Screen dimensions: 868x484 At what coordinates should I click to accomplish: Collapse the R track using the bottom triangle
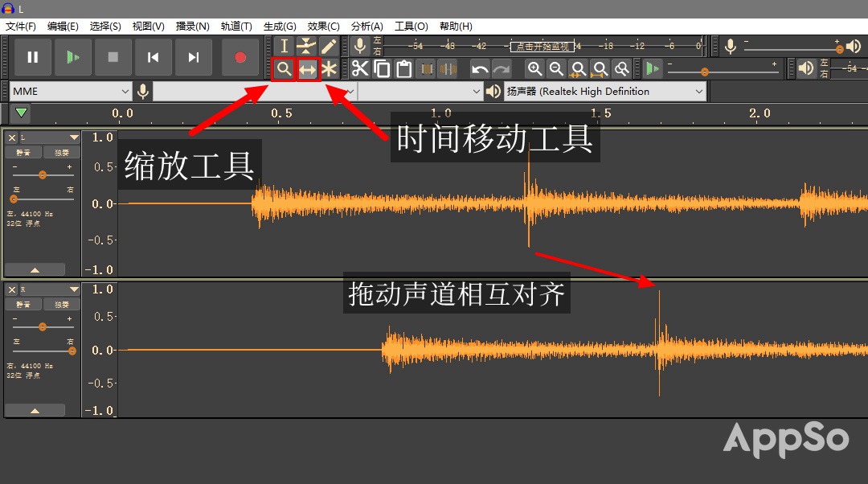pyautogui.click(x=35, y=410)
